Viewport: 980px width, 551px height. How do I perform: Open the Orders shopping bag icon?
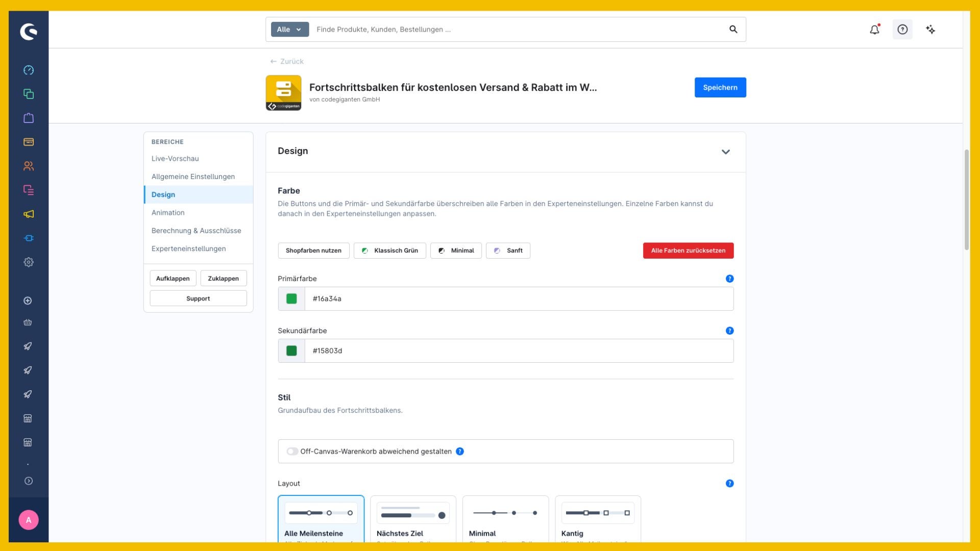click(29, 118)
